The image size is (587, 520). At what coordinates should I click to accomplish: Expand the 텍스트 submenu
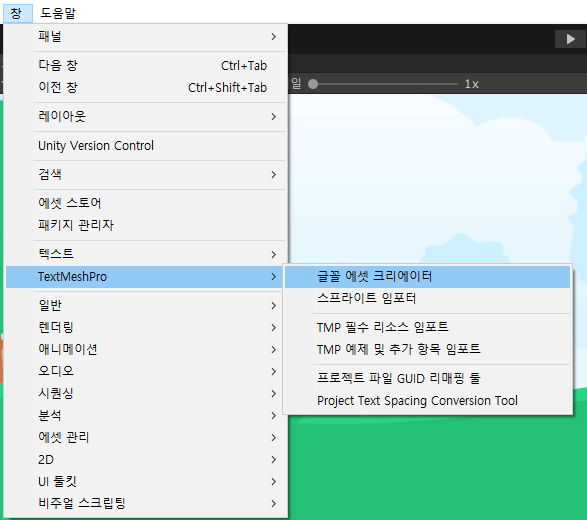pyautogui.click(x=146, y=254)
